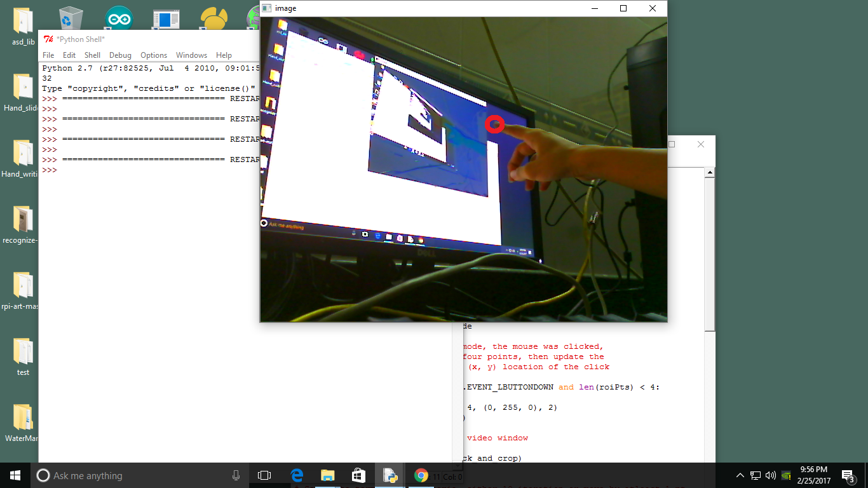Click the image window's title bar icon

click(x=267, y=8)
